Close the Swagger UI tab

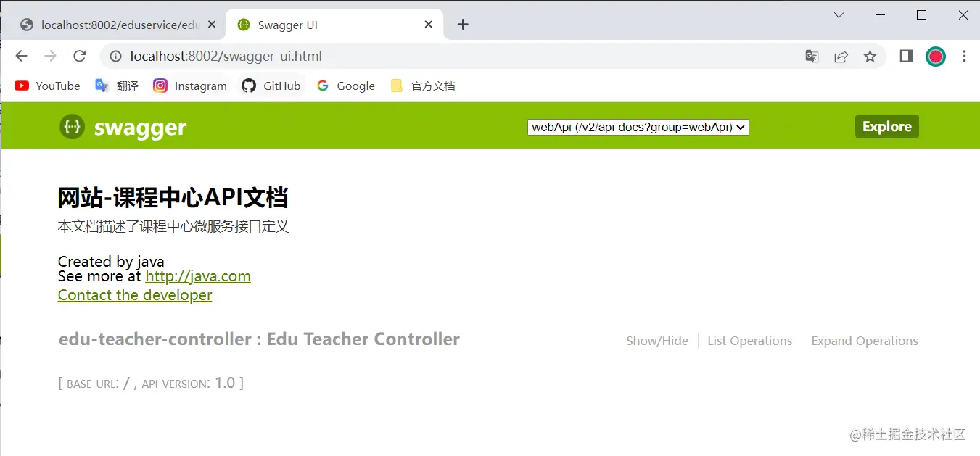tap(429, 25)
